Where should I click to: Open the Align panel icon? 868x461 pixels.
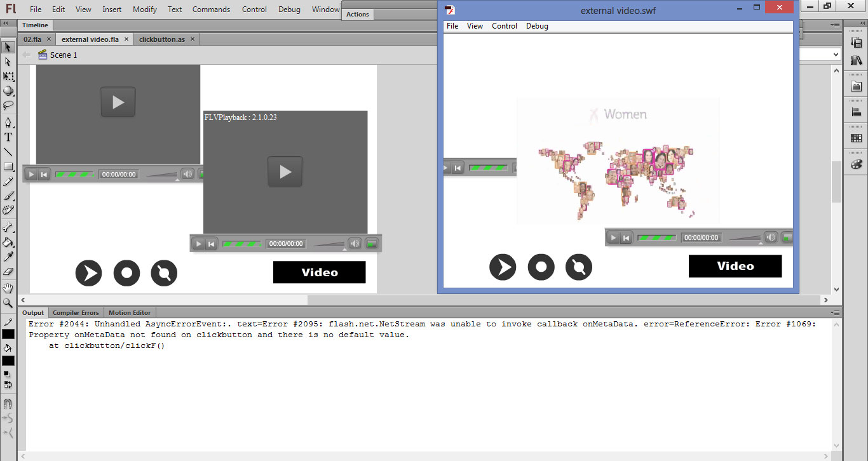pos(856,112)
